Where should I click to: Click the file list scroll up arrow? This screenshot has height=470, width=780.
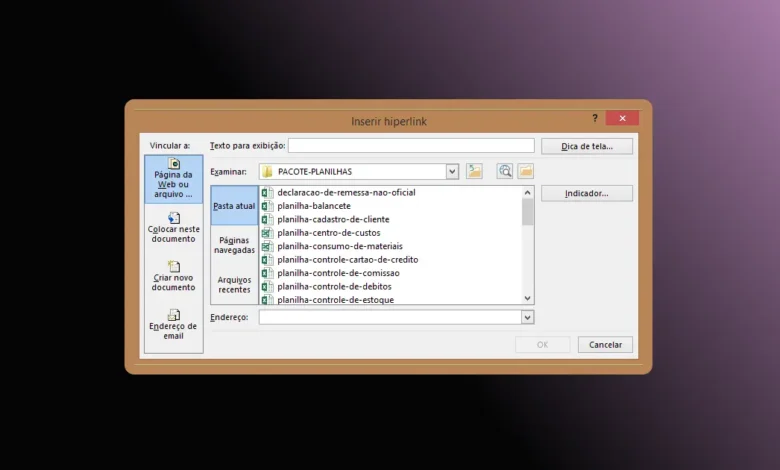[x=527, y=192]
